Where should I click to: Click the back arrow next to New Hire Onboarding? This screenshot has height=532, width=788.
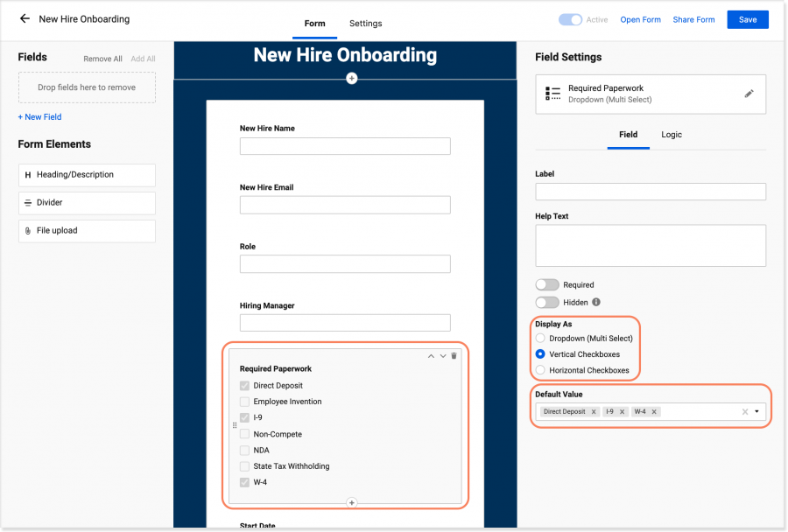coord(24,18)
